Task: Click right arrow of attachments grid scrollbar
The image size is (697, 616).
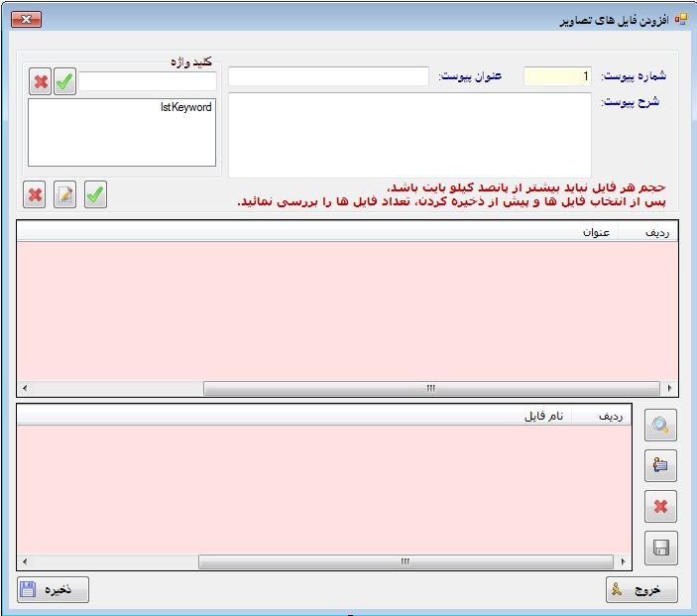Action: [669, 388]
